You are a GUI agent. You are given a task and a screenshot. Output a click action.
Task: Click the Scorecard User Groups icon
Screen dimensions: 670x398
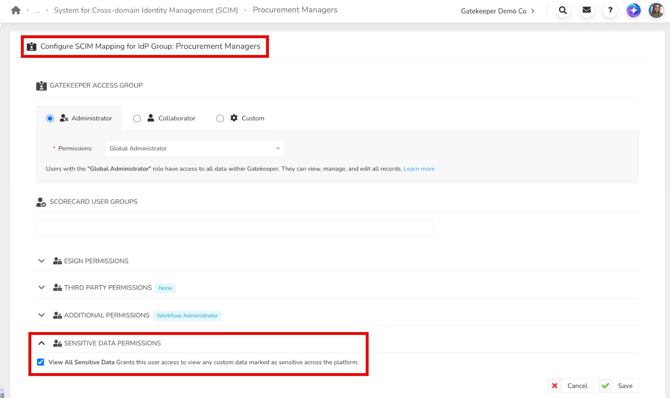41,202
